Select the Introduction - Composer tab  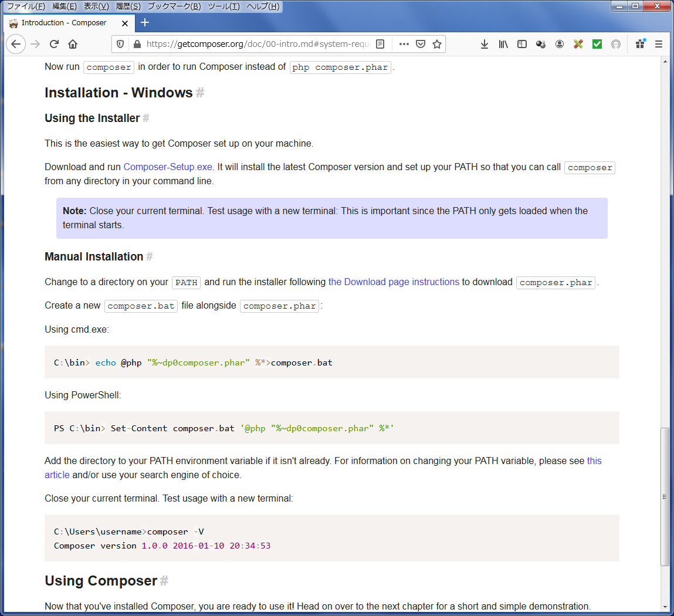[70, 23]
